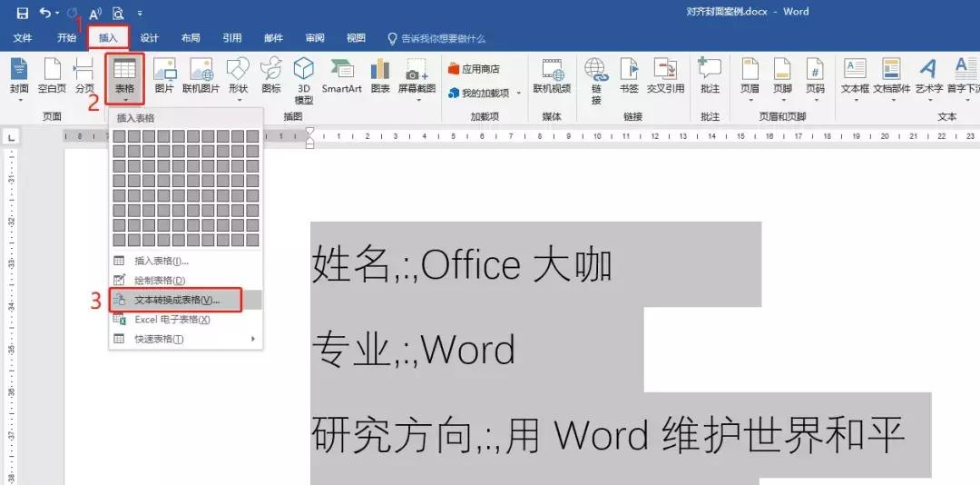Click the line 研究方向,:,用 Word 维护世界和平
This screenshot has height=485, width=980.
coord(608,435)
